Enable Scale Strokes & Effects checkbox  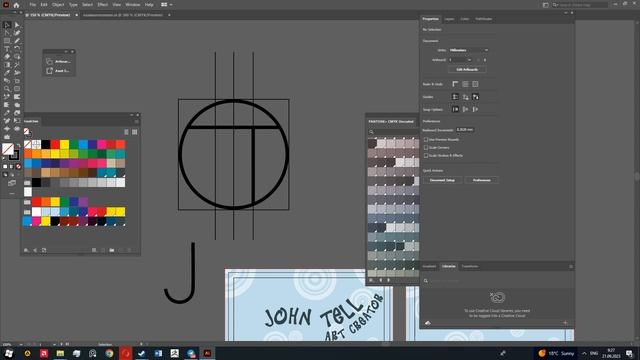click(426, 156)
